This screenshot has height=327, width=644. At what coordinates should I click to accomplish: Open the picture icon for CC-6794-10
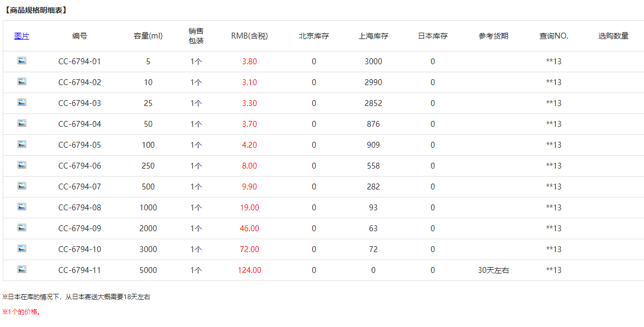coord(22,249)
